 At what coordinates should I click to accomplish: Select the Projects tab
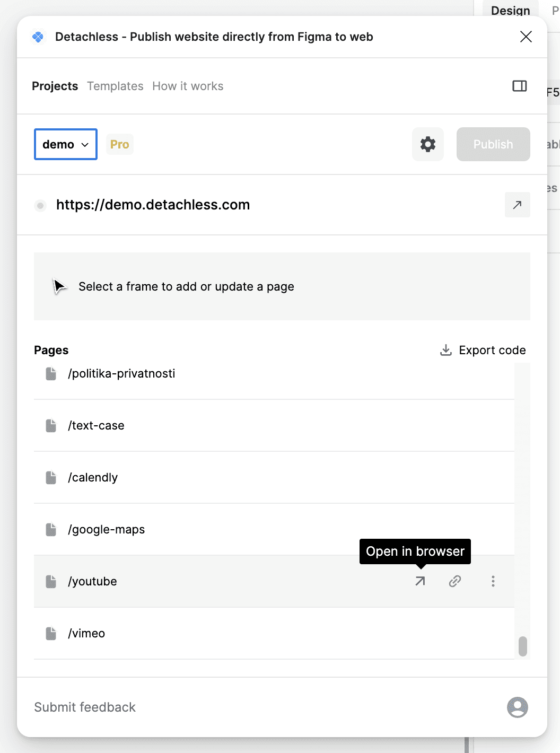pyautogui.click(x=55, y=86)
